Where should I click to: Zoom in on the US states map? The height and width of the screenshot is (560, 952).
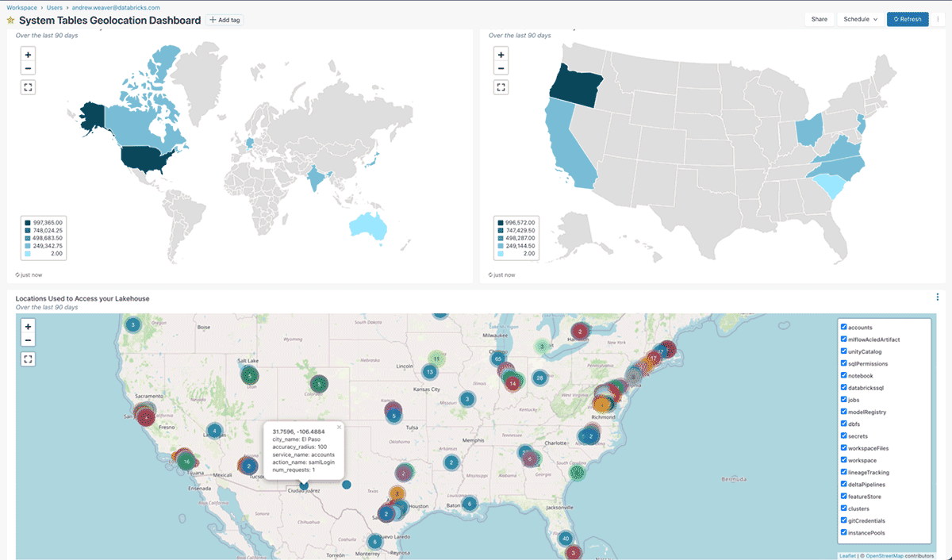501,56
